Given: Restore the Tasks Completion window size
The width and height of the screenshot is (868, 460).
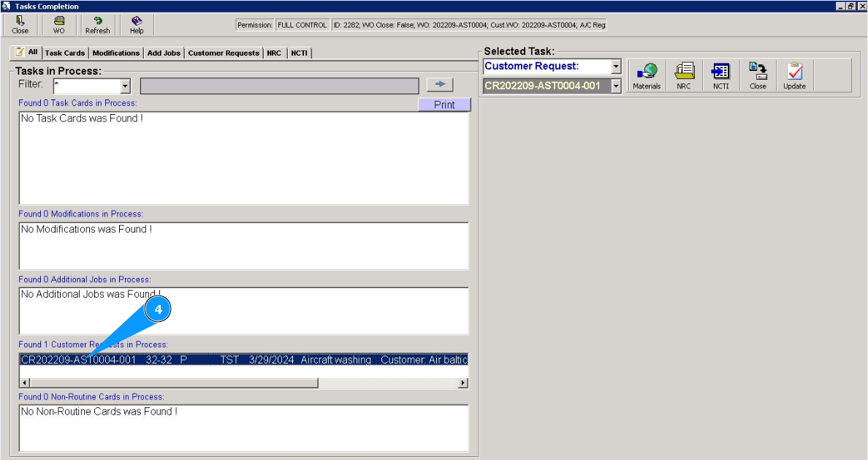Looking at the screenshot, I should 851,6.
